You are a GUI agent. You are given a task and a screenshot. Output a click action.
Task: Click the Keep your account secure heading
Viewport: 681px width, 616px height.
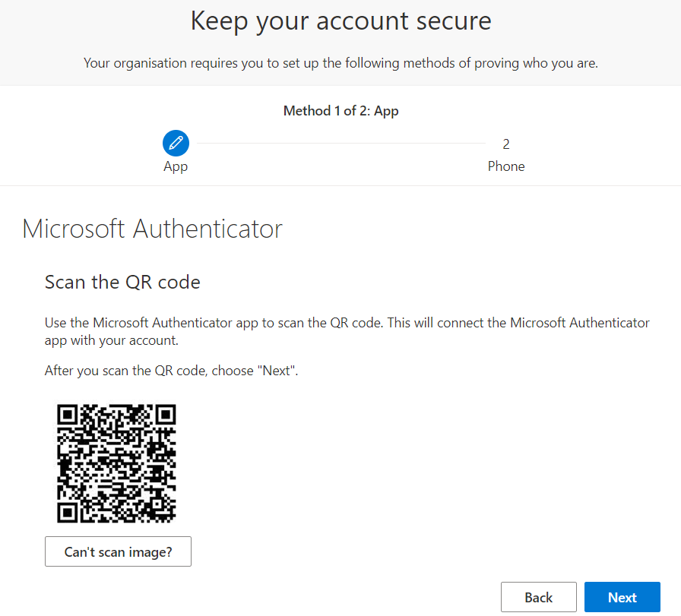(341, 21)
